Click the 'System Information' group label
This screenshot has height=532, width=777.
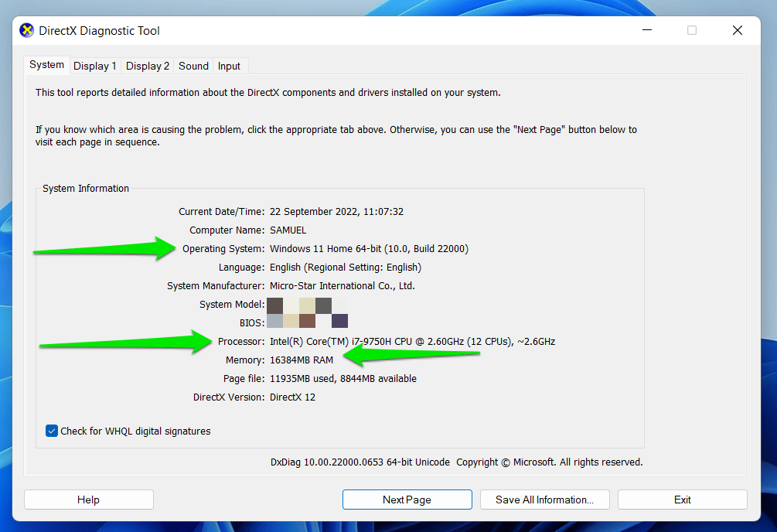(86, 189)
